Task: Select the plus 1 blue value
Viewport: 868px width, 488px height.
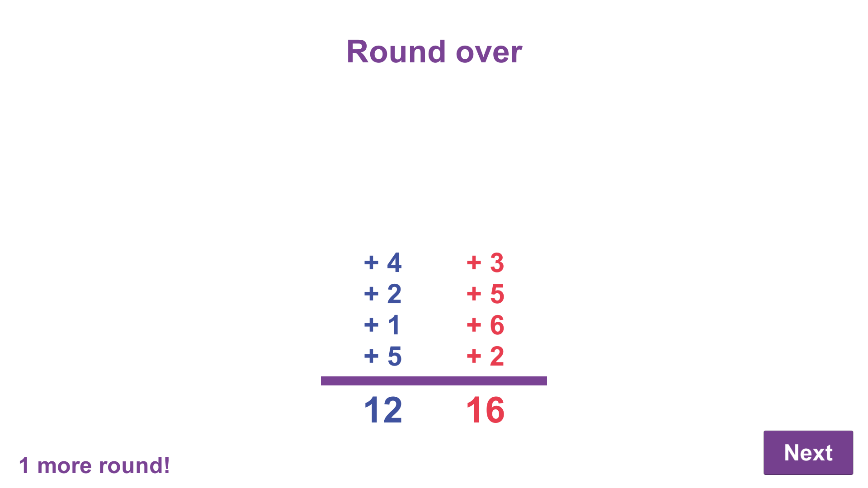Action: click(383, 325)
